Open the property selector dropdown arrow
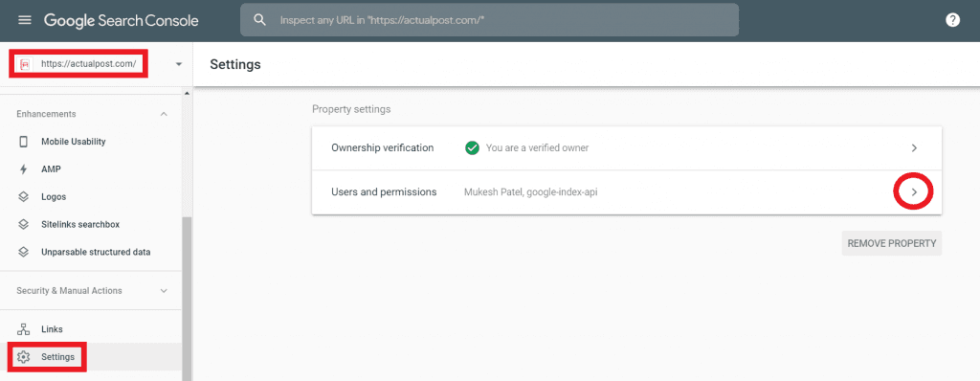The width and height of the screenshot is (980, 381). pos(179,64)
